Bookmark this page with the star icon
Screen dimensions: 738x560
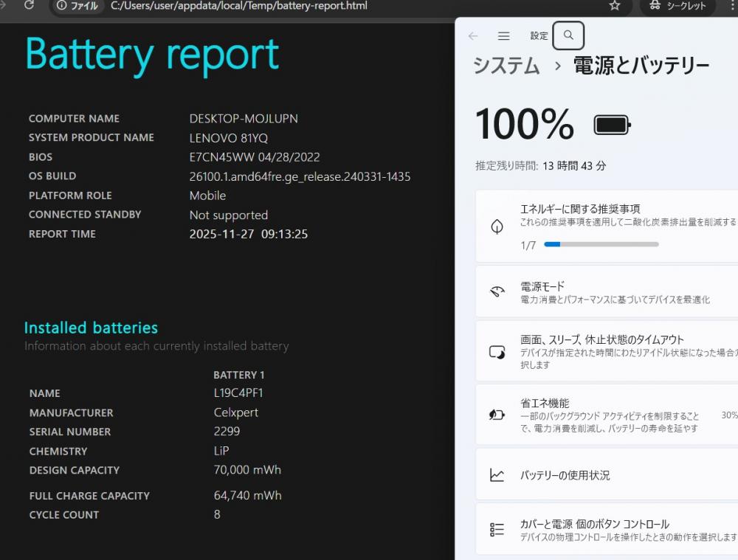615,6
